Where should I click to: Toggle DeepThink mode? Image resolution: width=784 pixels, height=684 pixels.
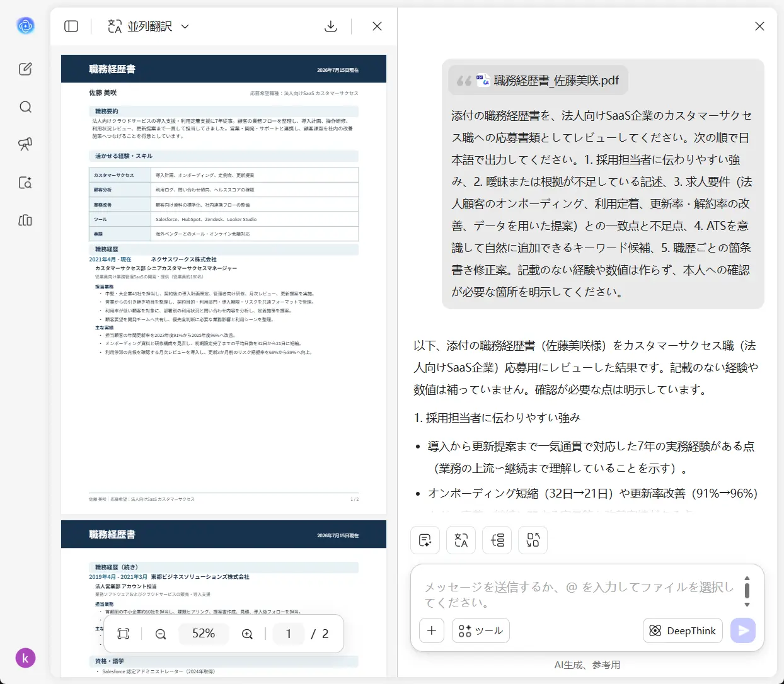(x=683, y=630)
